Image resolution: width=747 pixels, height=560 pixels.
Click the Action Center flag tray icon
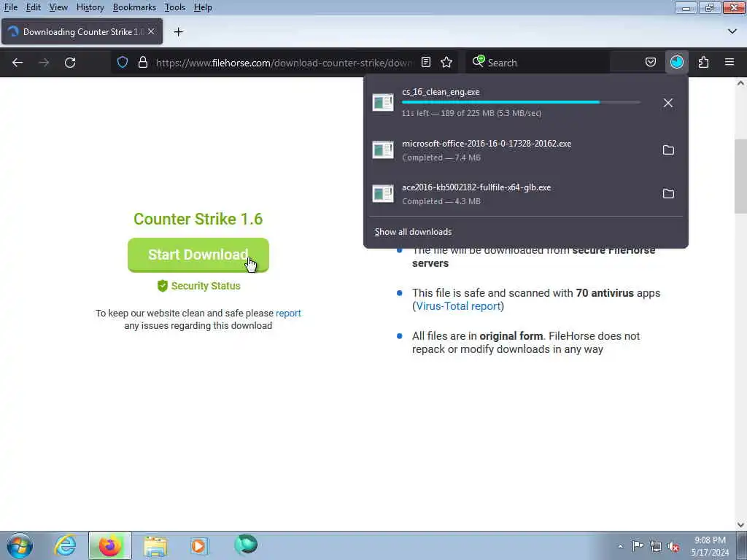(638, 545)
